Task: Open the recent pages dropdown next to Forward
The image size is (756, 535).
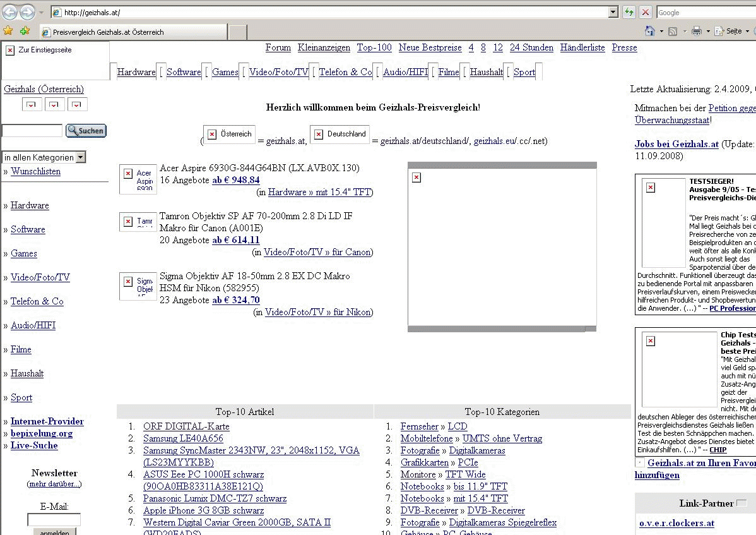Action: coord(42,12)
